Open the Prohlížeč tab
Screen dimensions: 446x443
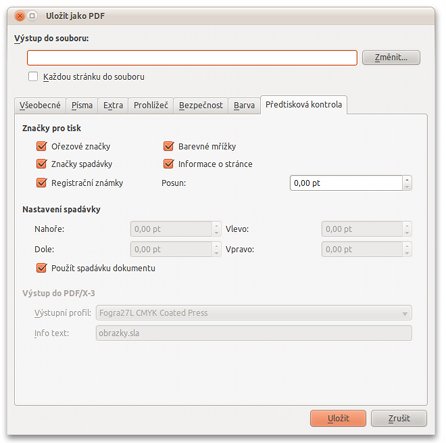[x=151, y=105]
